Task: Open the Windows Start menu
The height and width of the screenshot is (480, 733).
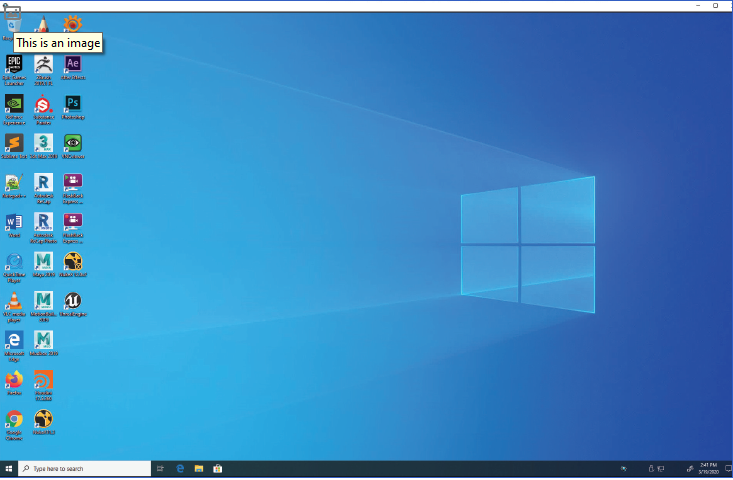Action: click(x=8, y=469)
